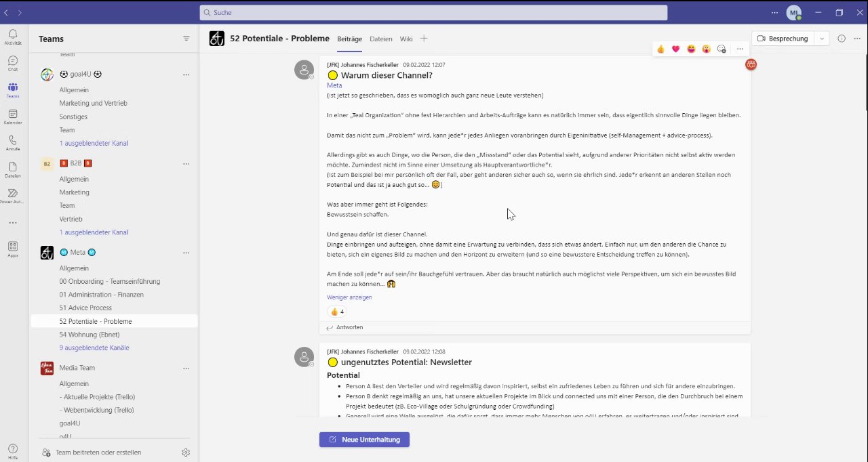Open the Kalender icon
The image size is (868, 462).
tap(13, 114)
